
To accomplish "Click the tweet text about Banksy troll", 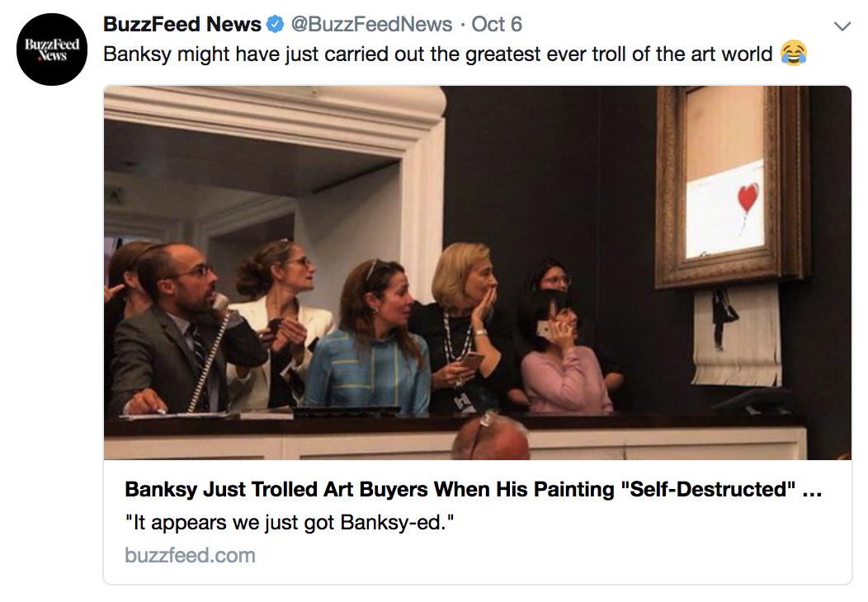I will [438, 54].
